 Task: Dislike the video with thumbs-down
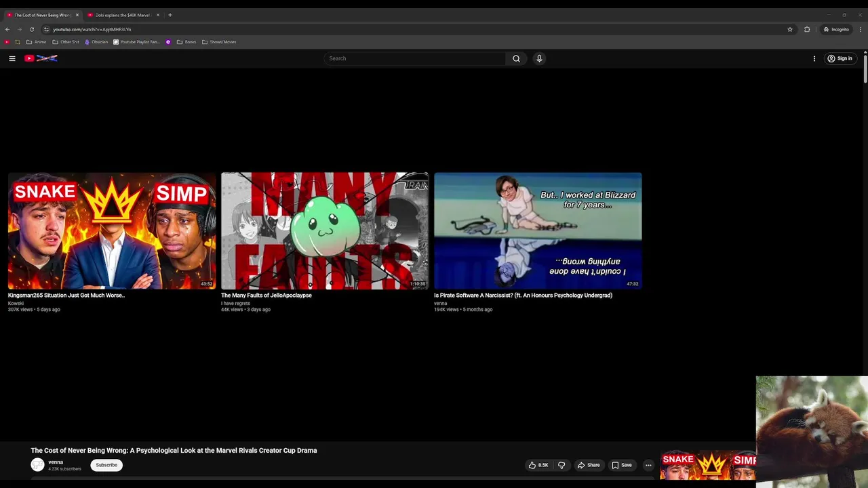pos(561,465)
